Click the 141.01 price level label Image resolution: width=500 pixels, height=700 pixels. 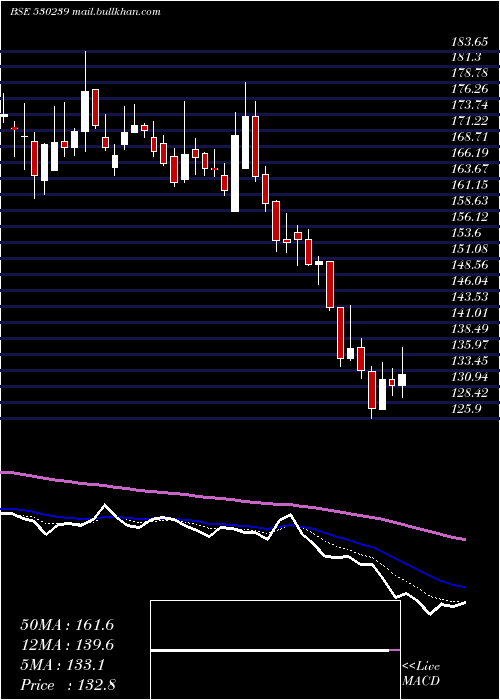[x=470, y=313]
